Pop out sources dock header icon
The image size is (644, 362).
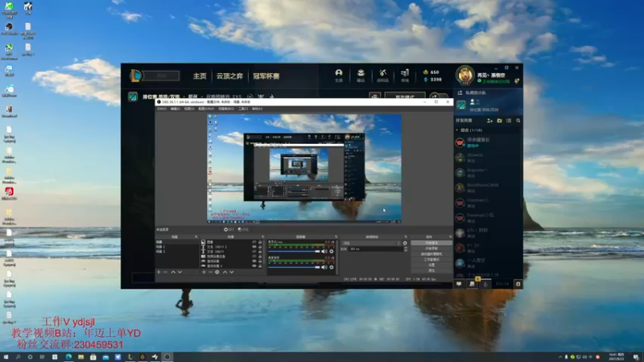coord(262,237)
